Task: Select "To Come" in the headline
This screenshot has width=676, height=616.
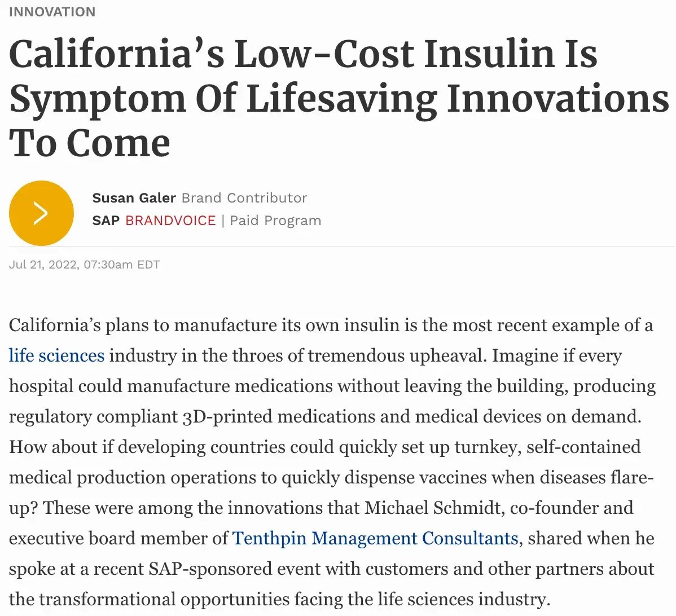Action: [90, 143]
